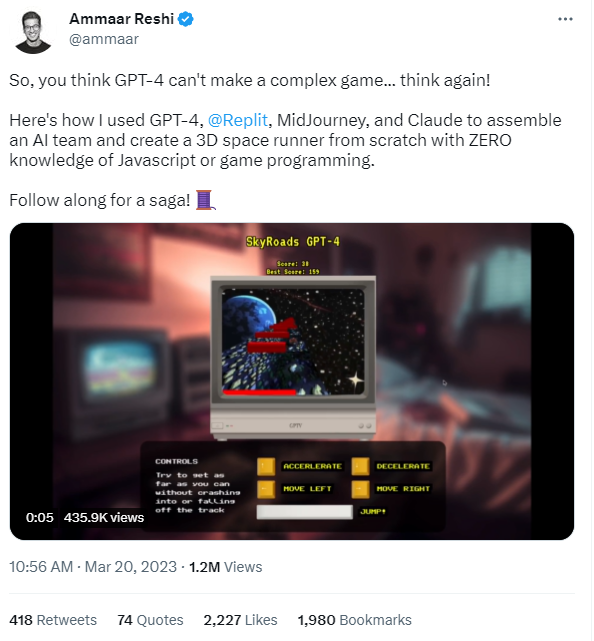Click the thread spool emoji
594x641 pixels.
coord(206,200)
